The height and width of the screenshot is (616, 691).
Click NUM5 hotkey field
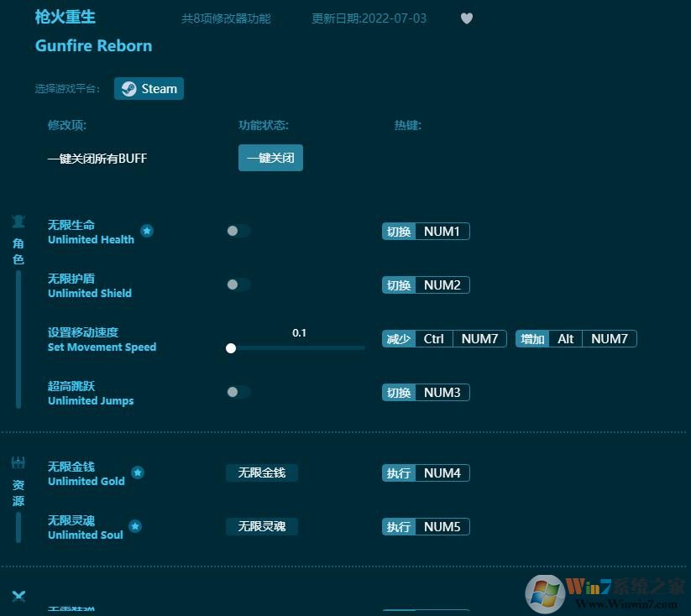click(x=442, y=527)
